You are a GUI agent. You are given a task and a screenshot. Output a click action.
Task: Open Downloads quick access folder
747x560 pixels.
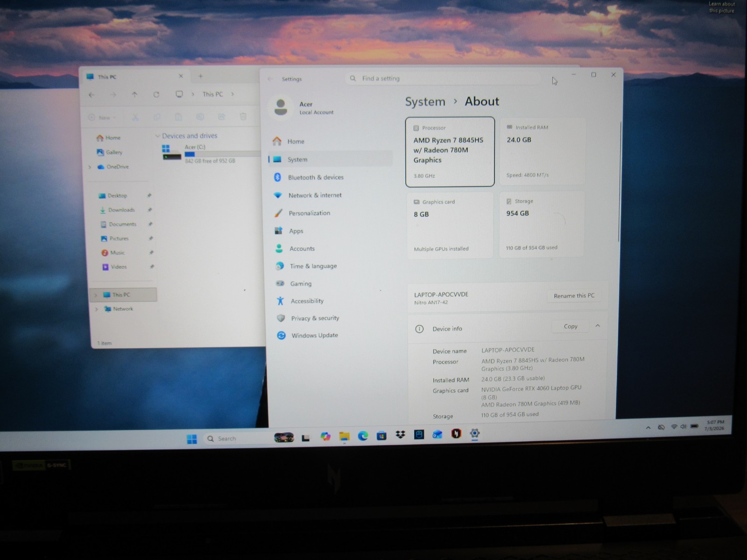(x=117, y=210)
